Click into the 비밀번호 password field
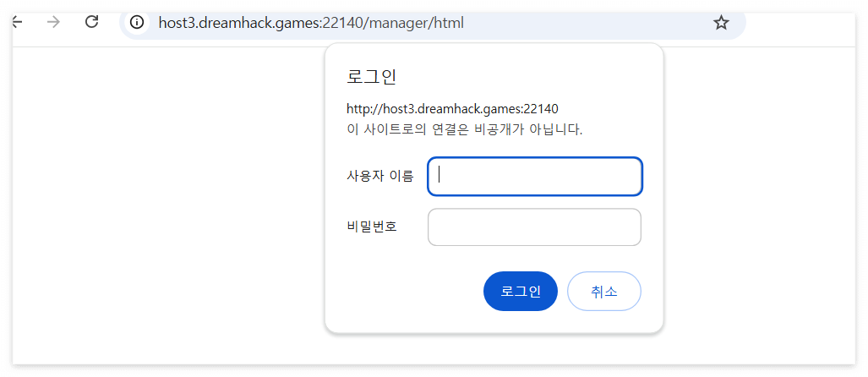 pos(535,227)
